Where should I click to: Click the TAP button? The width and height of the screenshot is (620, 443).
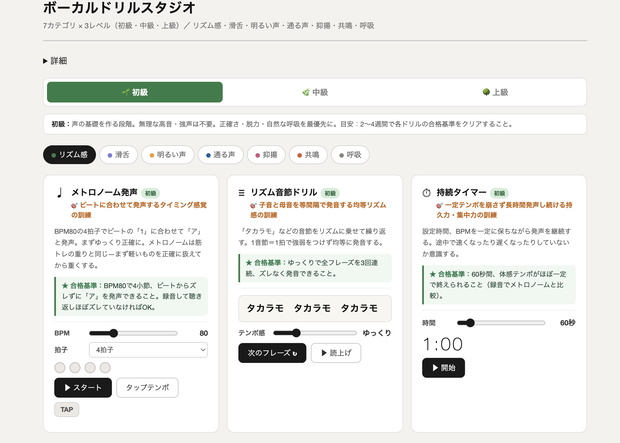point(67,410)
